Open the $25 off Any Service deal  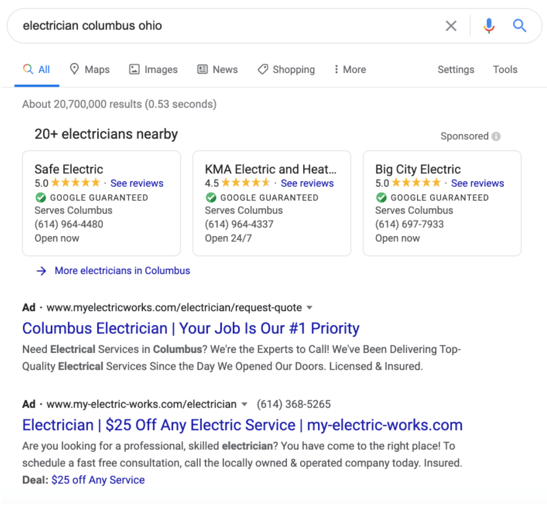coord(98,480)
